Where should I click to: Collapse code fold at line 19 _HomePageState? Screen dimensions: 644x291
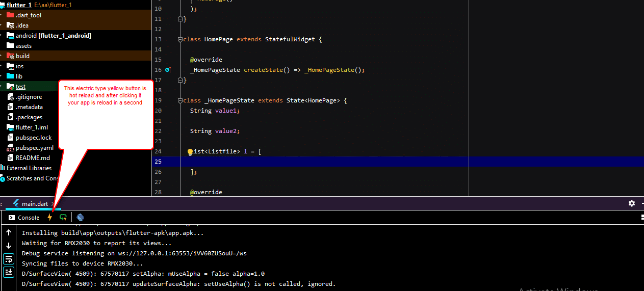tap(180, 100)
